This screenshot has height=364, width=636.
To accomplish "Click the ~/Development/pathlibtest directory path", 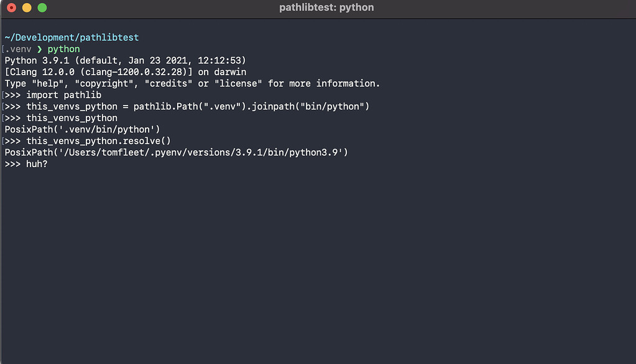I will (71, 38).
